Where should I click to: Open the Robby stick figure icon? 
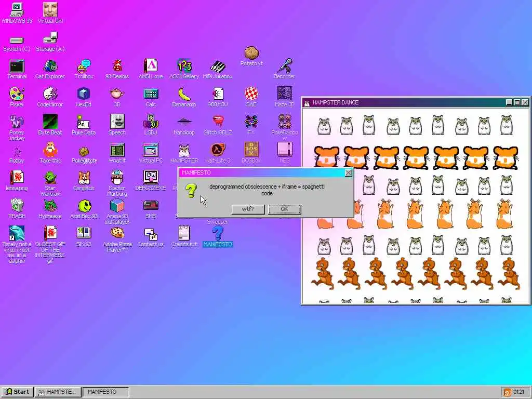[16, 155]
